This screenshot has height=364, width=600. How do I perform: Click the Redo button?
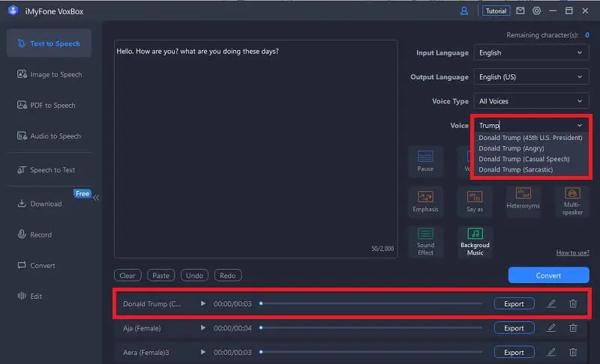(x=228, y=276)
